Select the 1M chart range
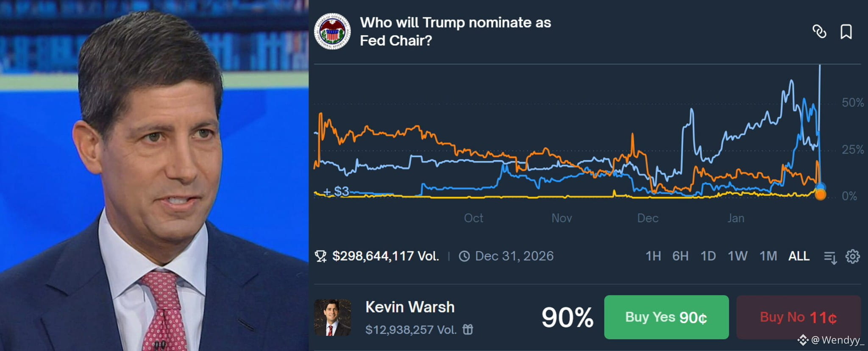868x351 pixels. [x=768, y=256]
